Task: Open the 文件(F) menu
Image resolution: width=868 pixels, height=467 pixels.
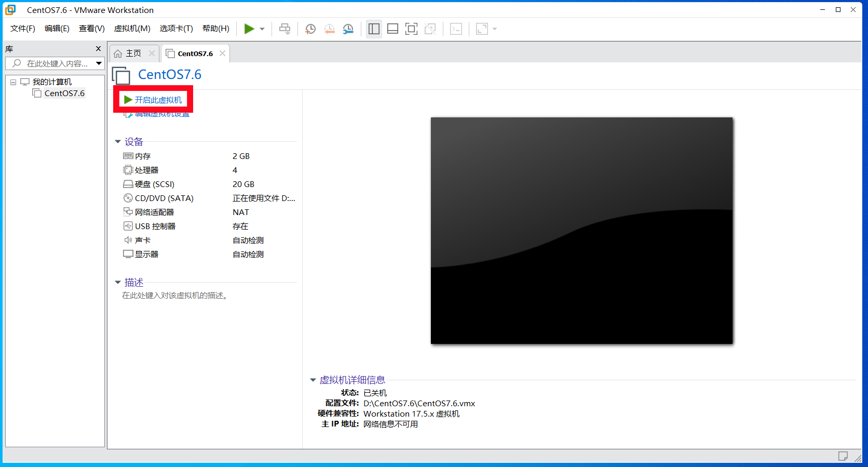Action: coord(23,29)
